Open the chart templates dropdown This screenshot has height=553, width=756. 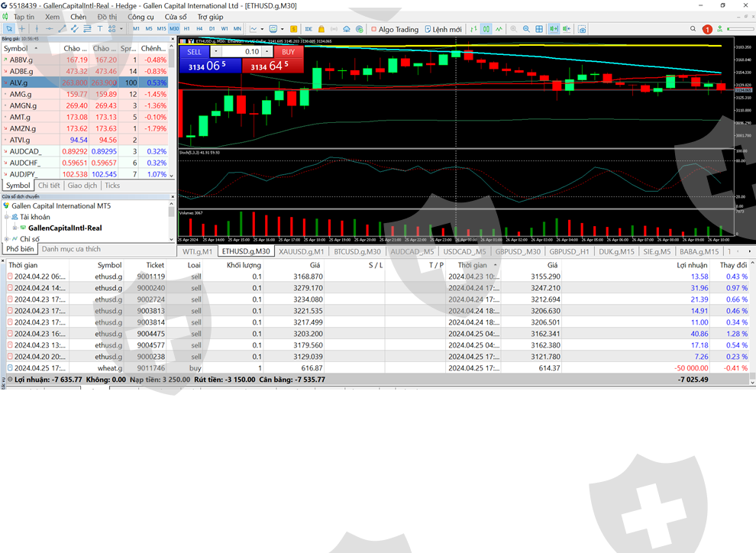click(282, 29)
